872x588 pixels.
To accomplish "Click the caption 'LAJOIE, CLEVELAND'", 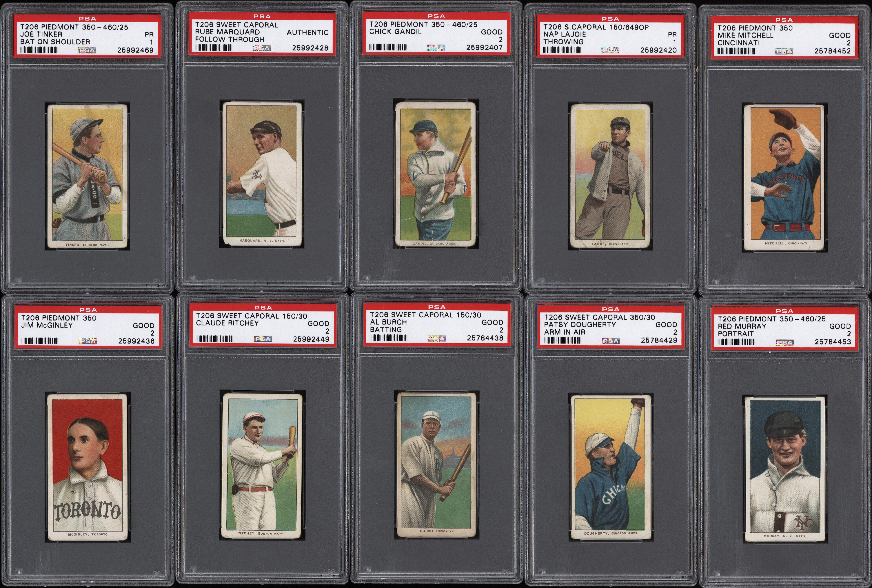I will point(610,244).
